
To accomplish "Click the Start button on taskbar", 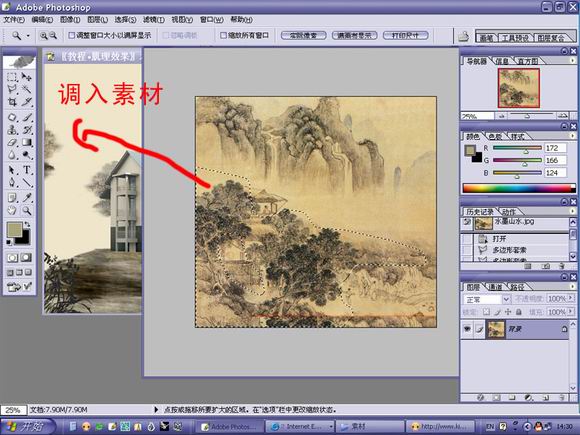I will pos(27,426).
